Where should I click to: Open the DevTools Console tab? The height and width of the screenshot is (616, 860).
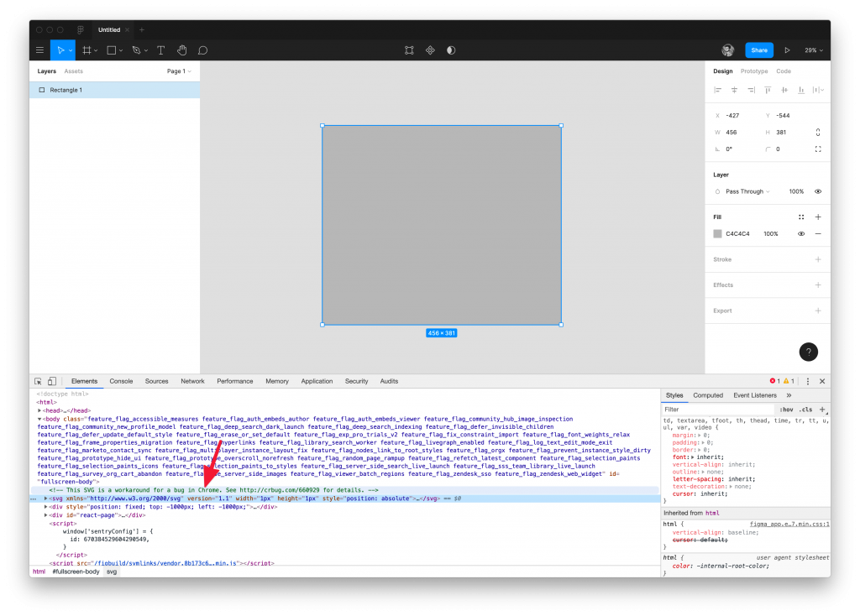point(121,382)
